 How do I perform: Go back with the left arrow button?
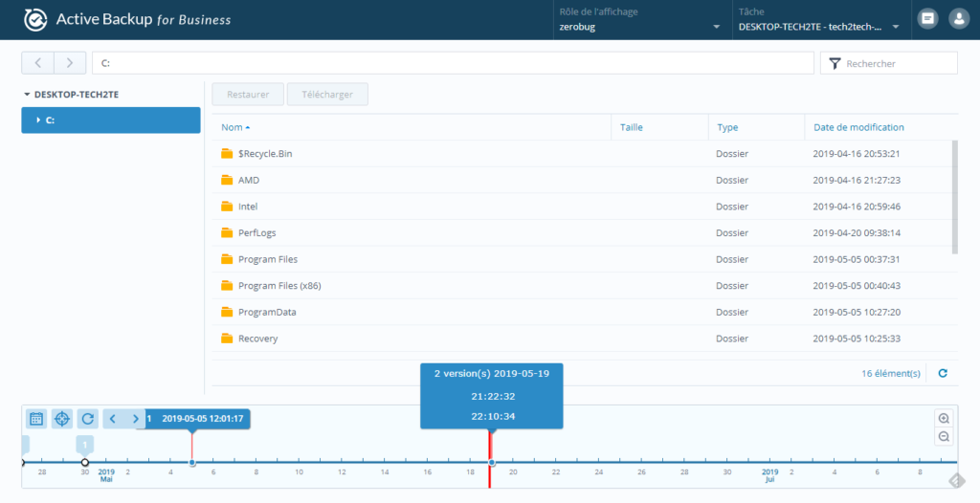38,63
